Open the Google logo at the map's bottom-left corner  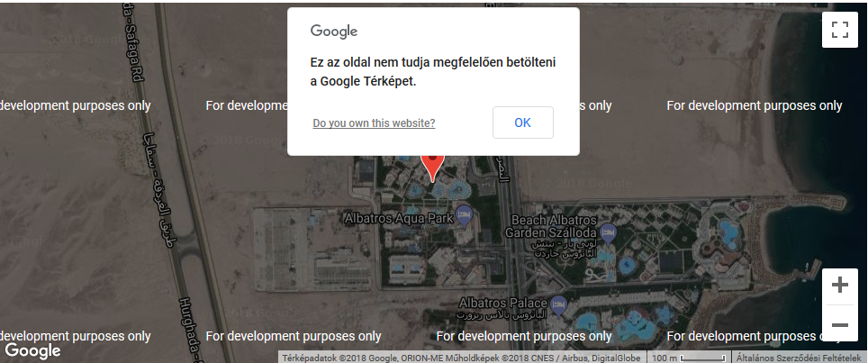tap(32, 350)
